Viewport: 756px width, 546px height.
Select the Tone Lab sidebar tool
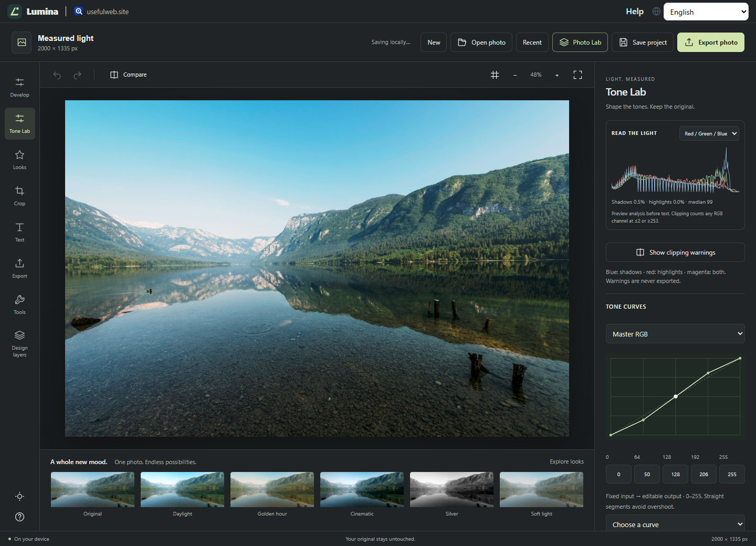(19, 124)
